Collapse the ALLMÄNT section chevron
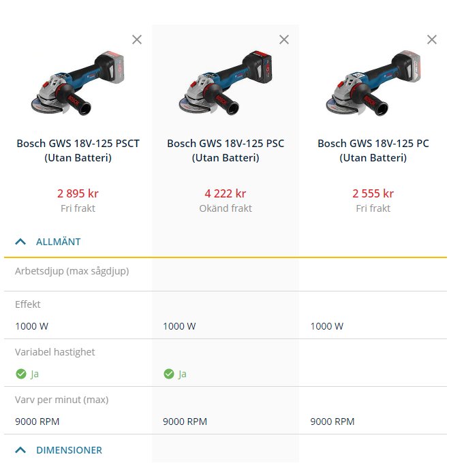Image resolution: width=449 pixels, height=476 pixels. pyautogui.click(x=20, y=242)
